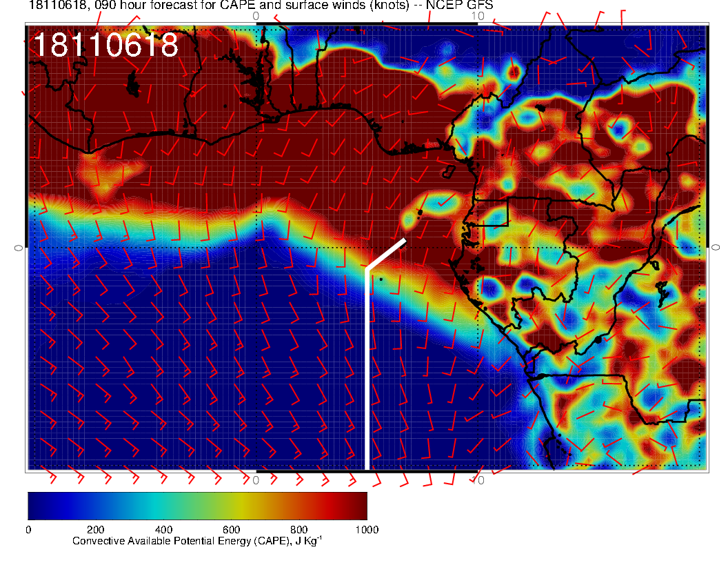
Task: Click the dark red end of the colorbar
Action: 358,505
